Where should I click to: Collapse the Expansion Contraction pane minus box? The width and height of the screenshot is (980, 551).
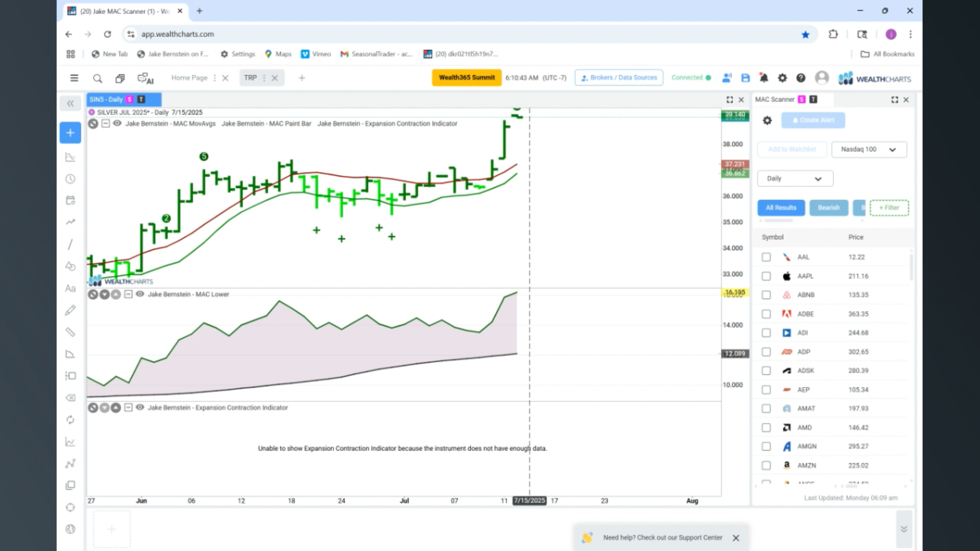pos(128,408)
